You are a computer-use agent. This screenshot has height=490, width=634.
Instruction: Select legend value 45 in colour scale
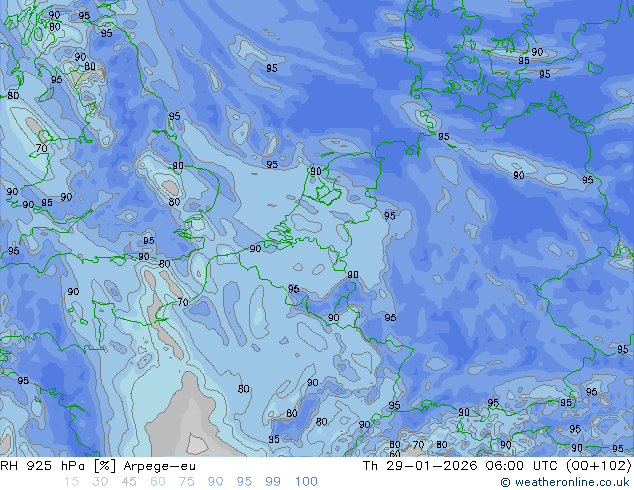(x=129, y=482)
